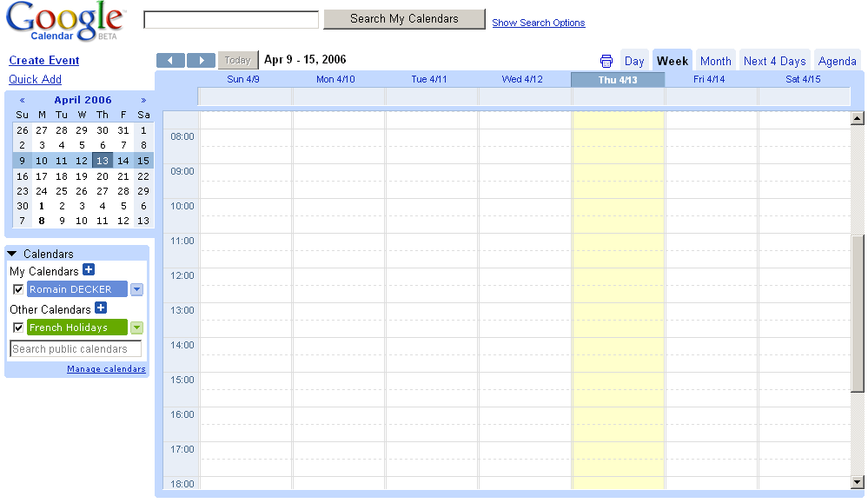868x503 pixels.
Task: Uncheck the Romain DECKER calendar
Action: click(x=18, y=289)
